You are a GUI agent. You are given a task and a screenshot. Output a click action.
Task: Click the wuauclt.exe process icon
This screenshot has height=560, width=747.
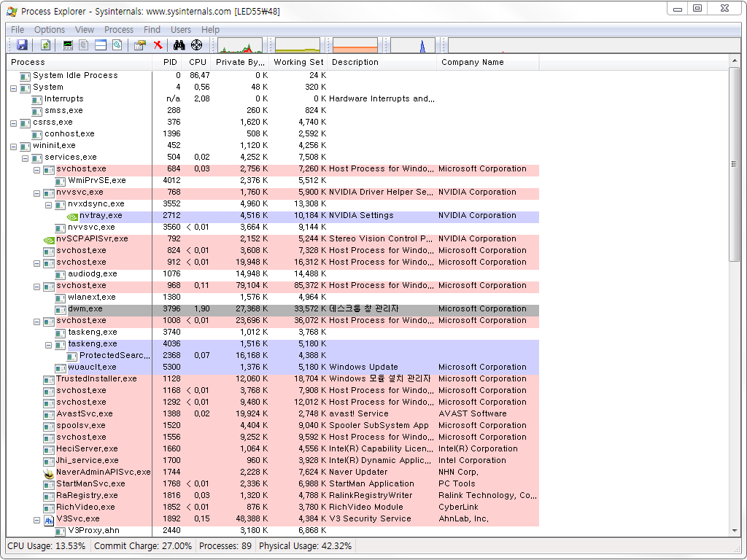click(x=61, y=367)
